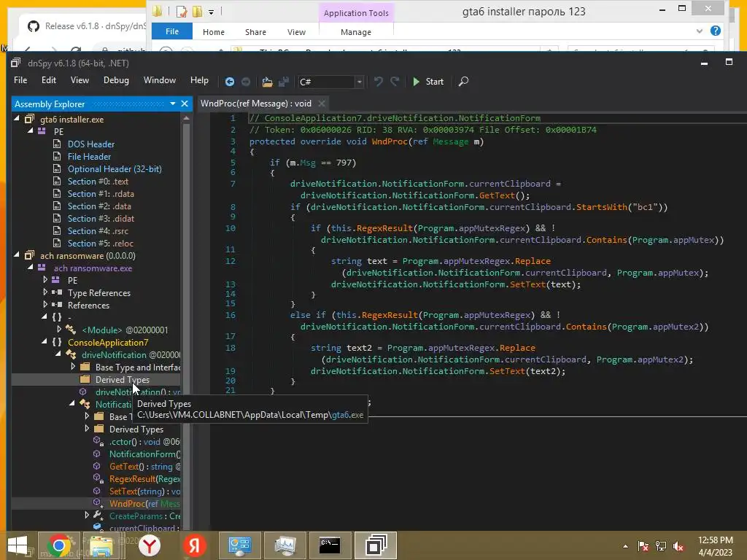Click SetText call on code line 13
This screenshot has width=747, height=560.
[527, 284]
